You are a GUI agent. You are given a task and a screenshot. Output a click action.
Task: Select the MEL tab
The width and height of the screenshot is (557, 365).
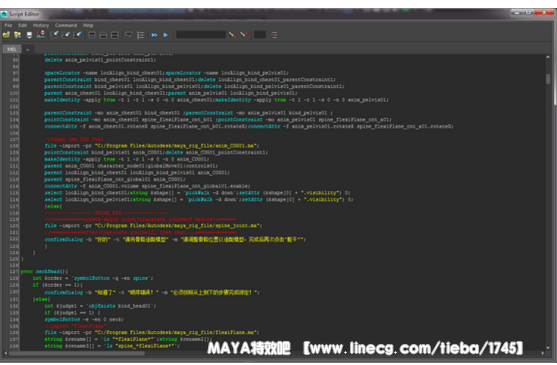12,49
